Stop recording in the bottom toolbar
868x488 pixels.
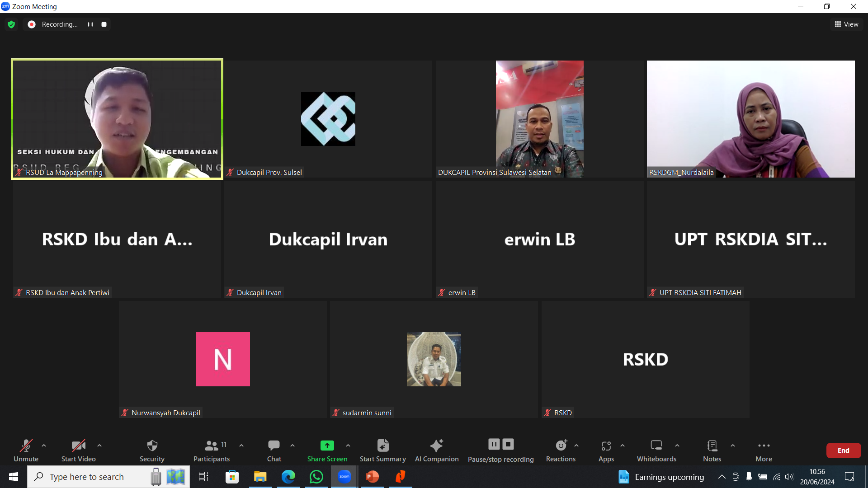point(508,445)
